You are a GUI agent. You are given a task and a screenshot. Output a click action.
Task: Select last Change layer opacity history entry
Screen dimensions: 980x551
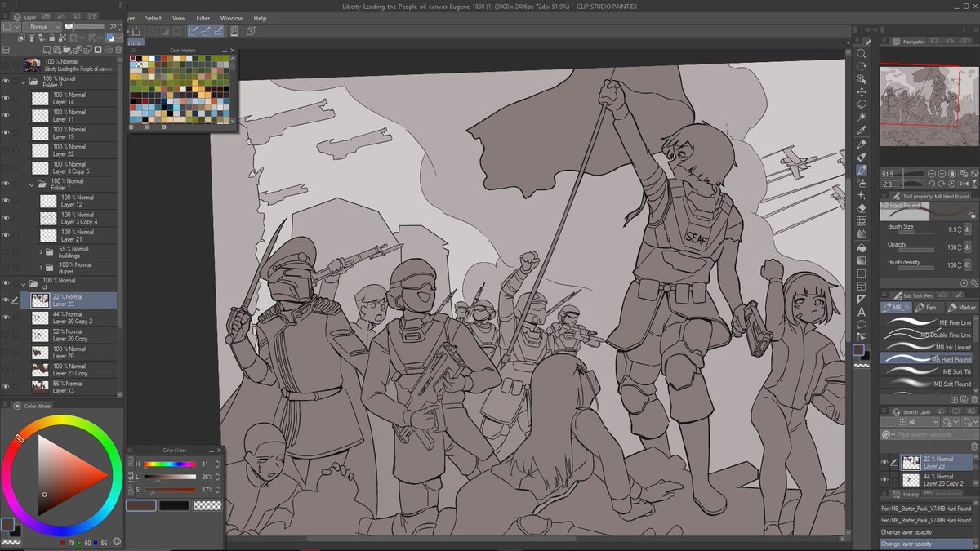coord(927,544)
